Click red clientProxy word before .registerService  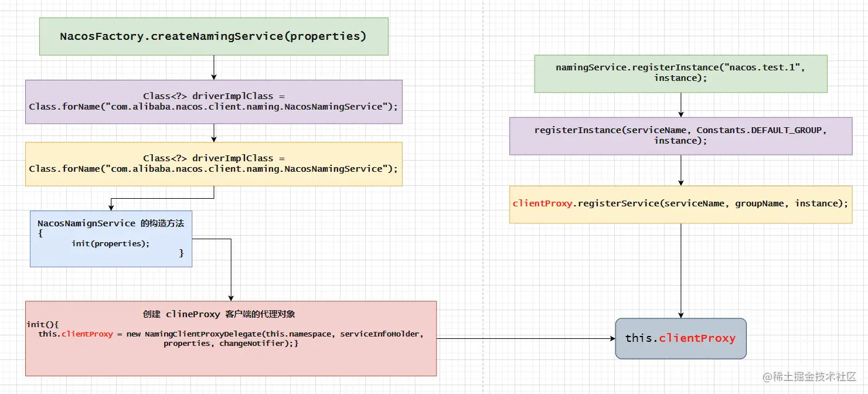542,203
